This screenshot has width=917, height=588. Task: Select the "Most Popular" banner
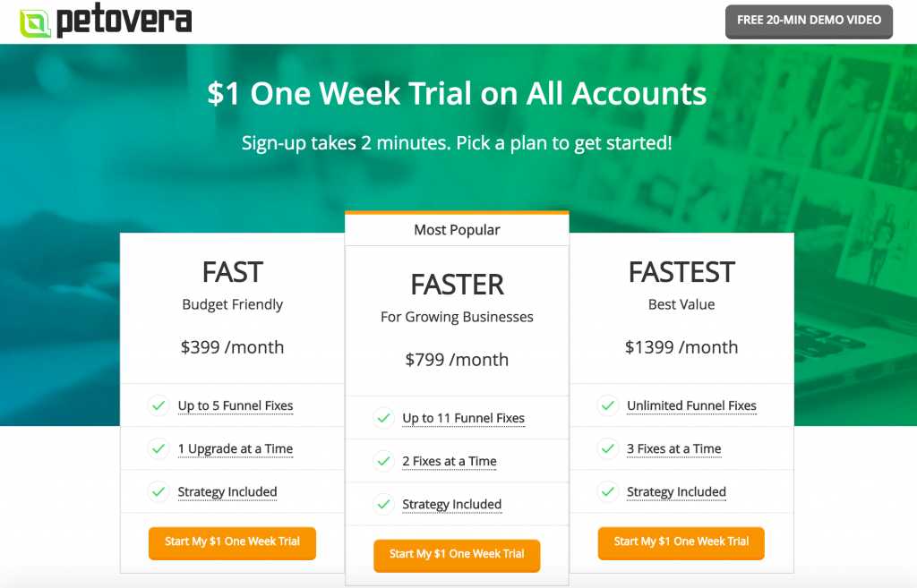tap(457, 229)
